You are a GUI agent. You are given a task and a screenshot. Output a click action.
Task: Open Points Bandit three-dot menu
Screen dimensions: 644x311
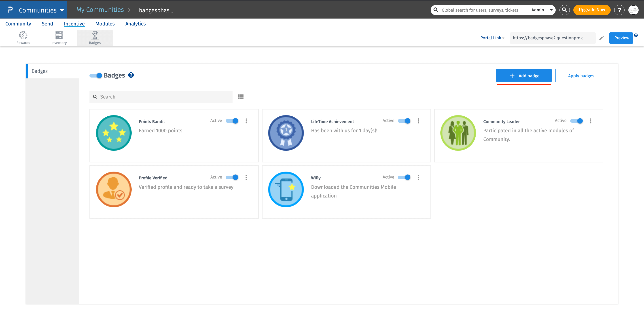(x=246, y=121)
